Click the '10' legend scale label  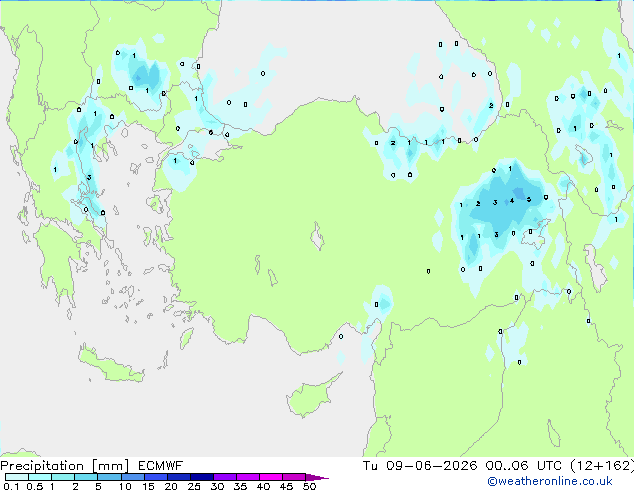(x=125, y=486)
